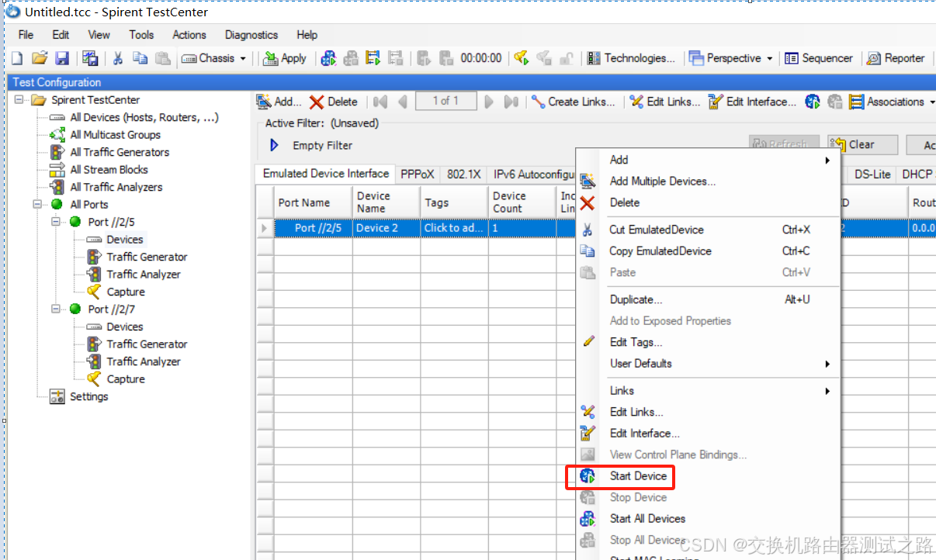Open the Sequencer
The height and width of the screenshot is (560, 936).
(x=818, y=58)
